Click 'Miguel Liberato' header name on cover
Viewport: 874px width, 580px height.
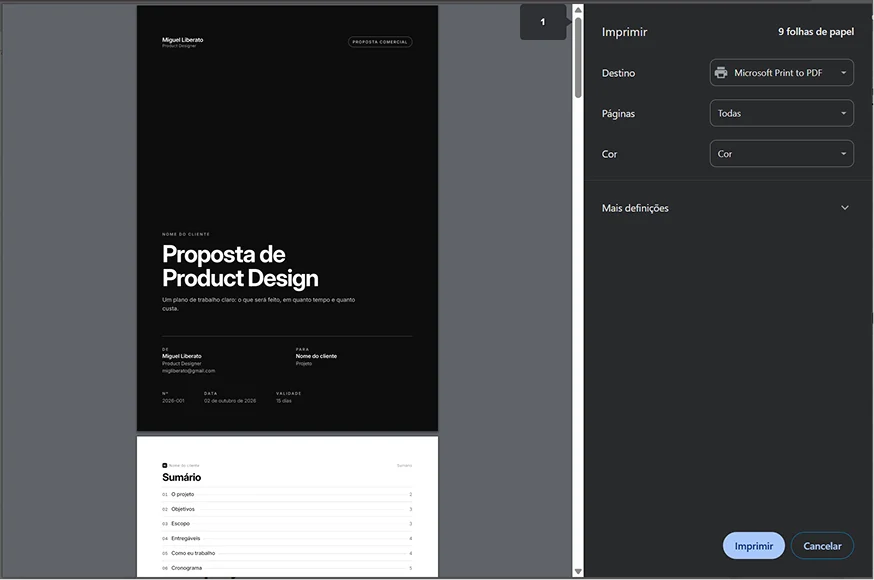[x=183, y=40]
